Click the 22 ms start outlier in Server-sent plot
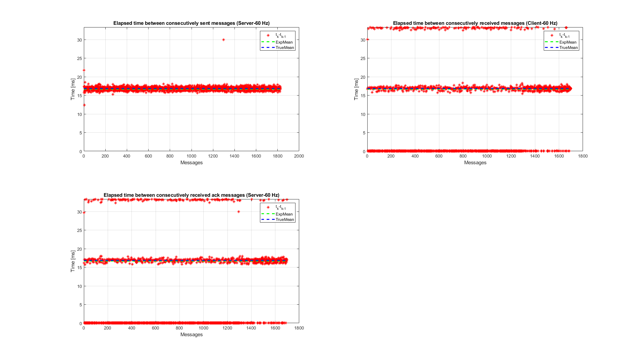The width and height of the screenshot is (644, 363). pyautogui.click(x=84, y=70)
